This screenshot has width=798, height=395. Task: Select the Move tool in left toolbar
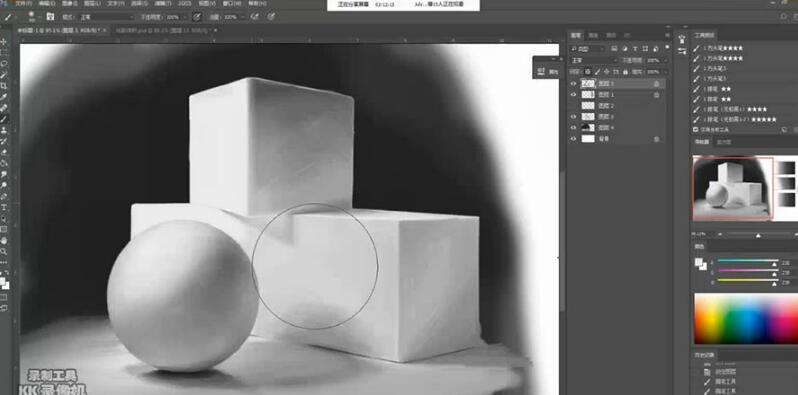pyautogui.click(x=4, y=41)
